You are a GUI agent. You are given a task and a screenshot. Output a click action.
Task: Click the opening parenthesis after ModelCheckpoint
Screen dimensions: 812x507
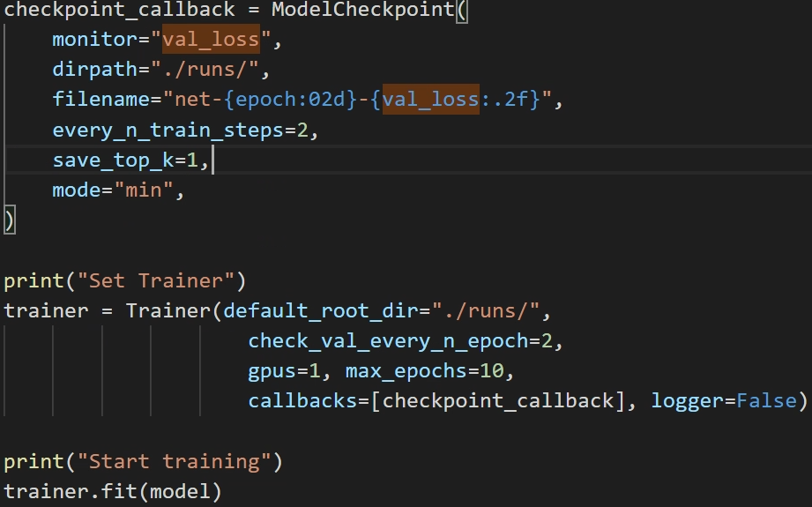coord(462,10)
